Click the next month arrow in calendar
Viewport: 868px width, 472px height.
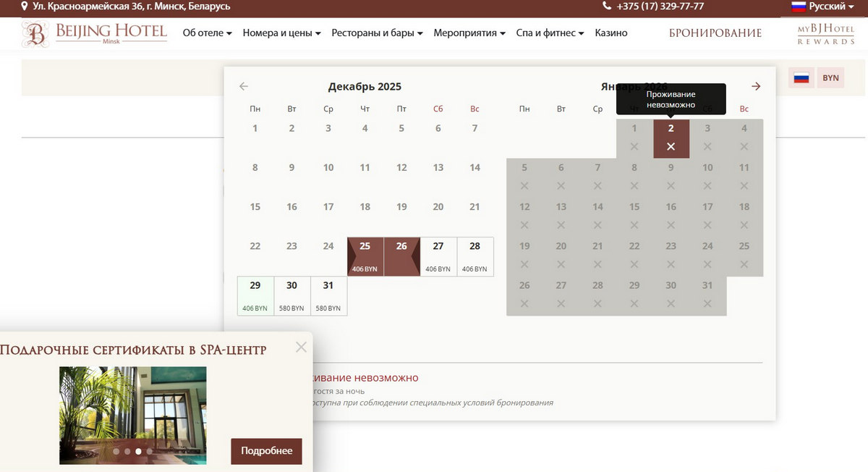(x=756, y=86)
